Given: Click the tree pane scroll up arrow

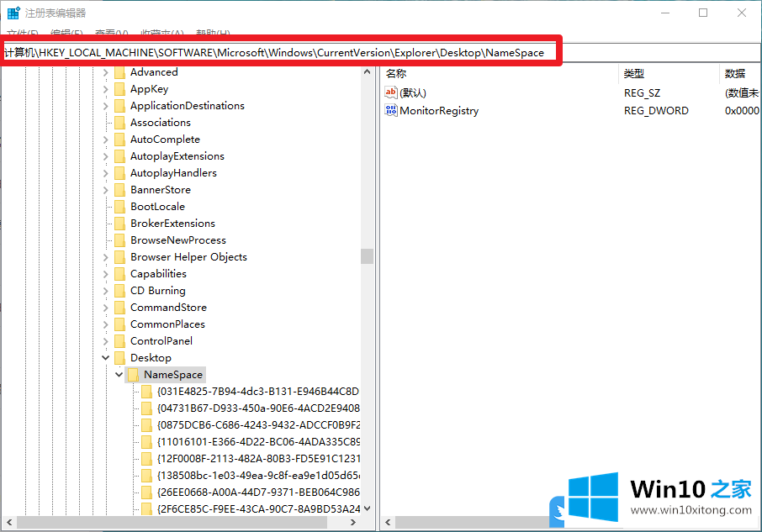Looking at the screenshot, I should tap(367, 71).
